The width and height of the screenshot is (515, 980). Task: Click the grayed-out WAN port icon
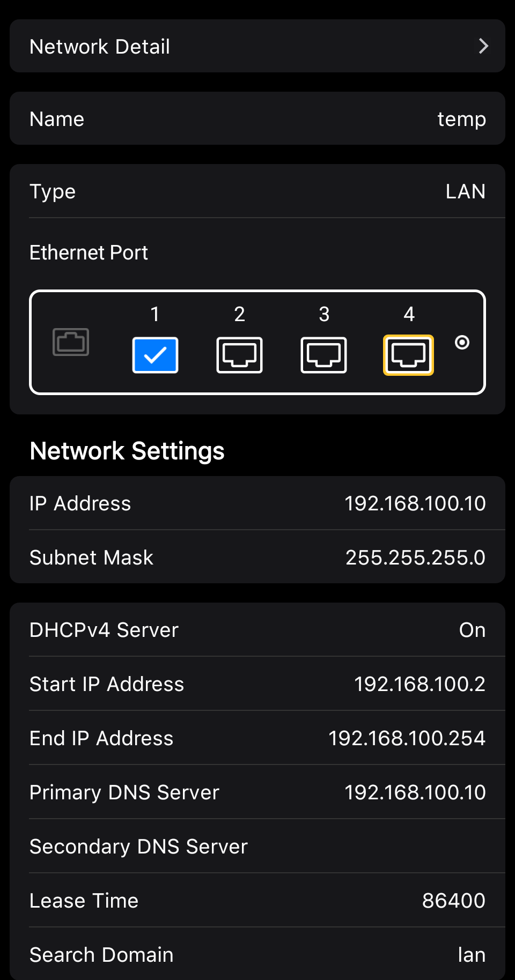click(71, 342)
